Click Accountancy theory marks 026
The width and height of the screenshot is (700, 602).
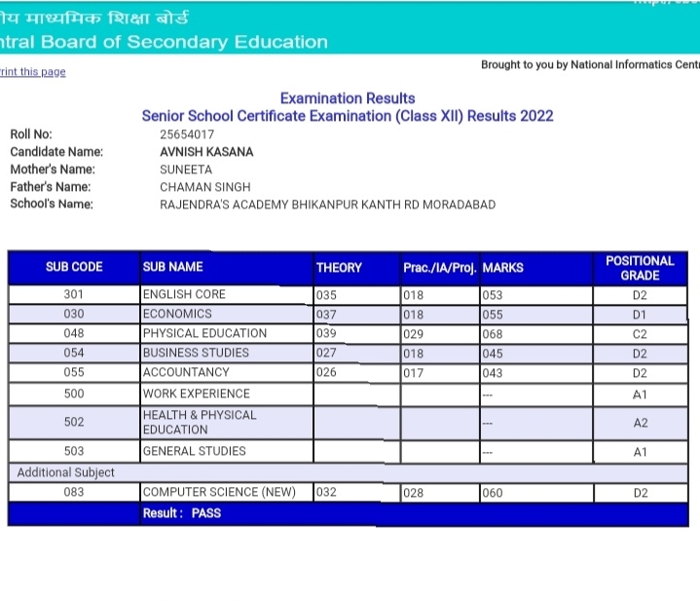356,373
